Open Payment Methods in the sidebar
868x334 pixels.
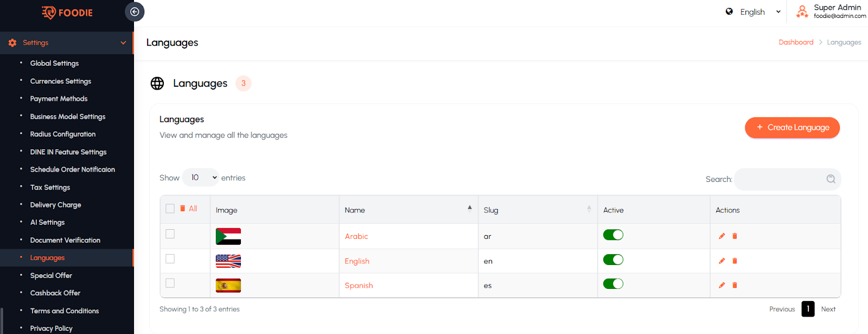point(59,99)
